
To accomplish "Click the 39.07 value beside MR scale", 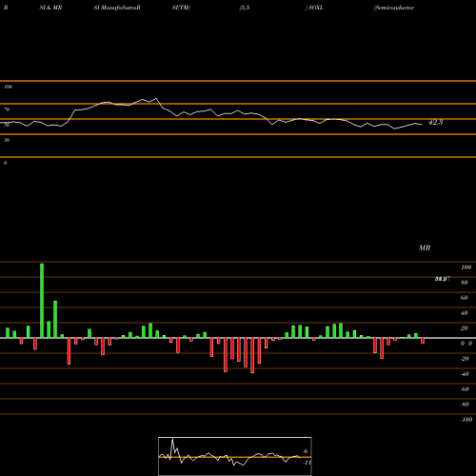I will coord(443,279).
